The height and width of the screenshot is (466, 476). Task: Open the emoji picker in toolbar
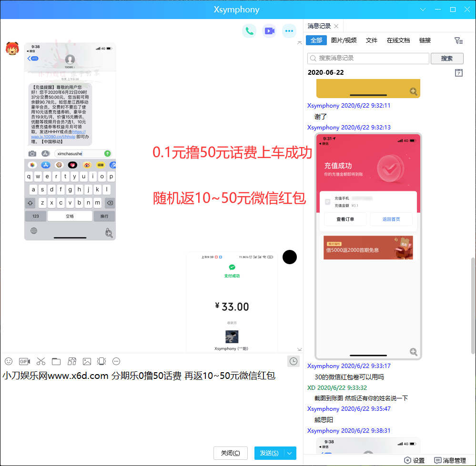9,361
